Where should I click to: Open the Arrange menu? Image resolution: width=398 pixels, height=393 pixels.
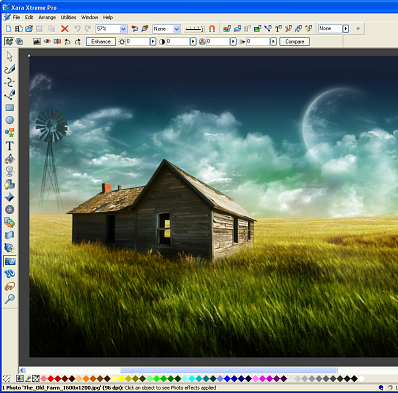47,17
